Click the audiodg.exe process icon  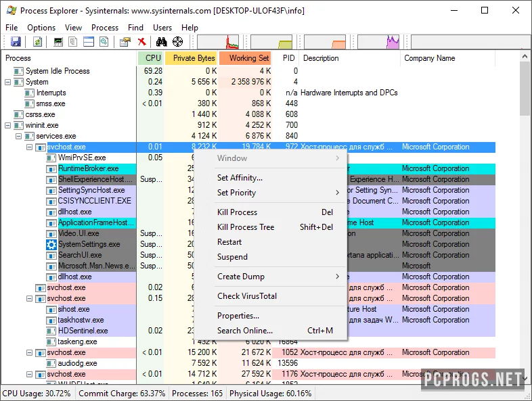click(51, 364)
